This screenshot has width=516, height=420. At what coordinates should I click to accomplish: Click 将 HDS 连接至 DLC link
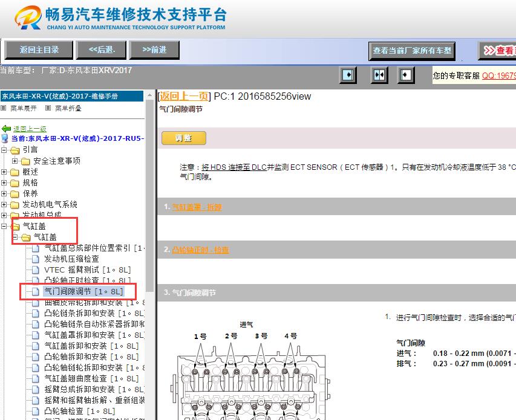(234, 167)
